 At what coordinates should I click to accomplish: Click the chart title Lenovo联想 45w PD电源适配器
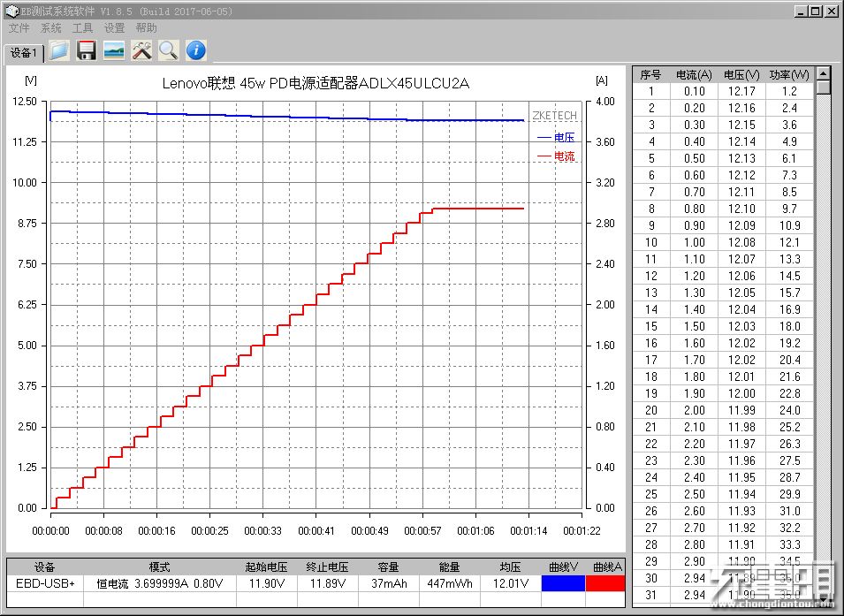[x=316, y=83]
